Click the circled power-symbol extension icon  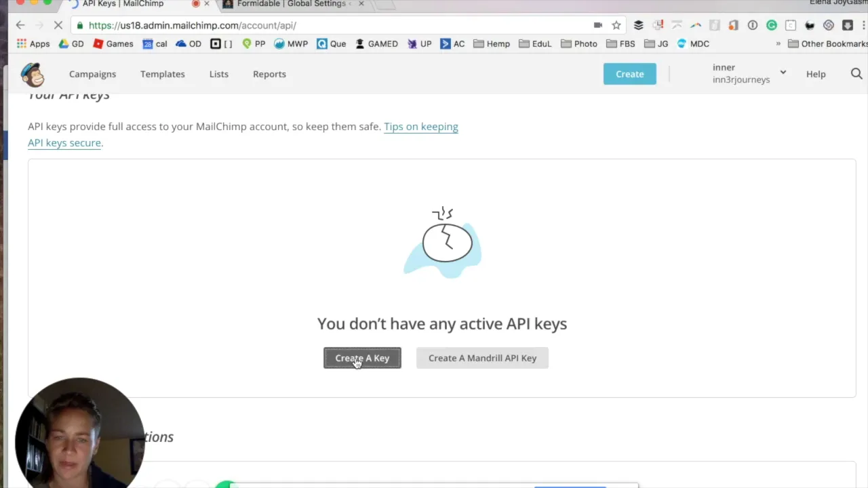coord(753,25)
